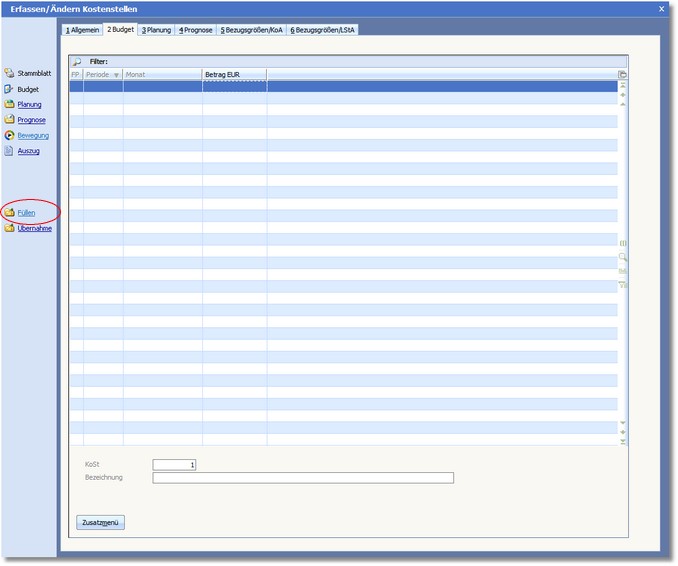
Task: Select the Planung folder icon
Action: tap(9, 104)
